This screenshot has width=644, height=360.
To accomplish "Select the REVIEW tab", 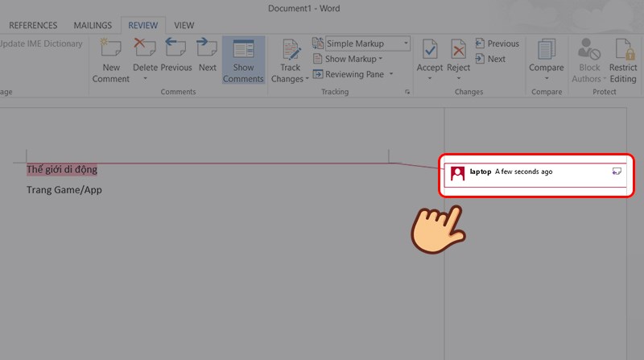I will pyautogui.click(x=143, y=26).
